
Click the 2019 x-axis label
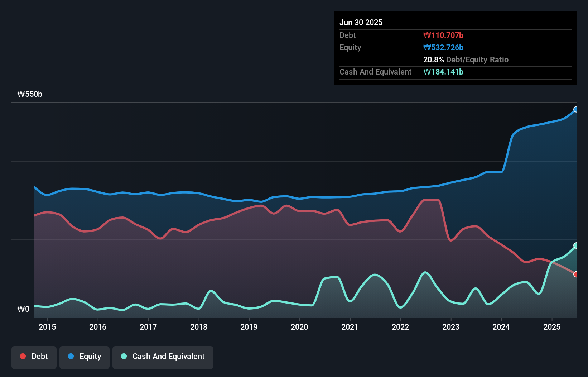249,327
